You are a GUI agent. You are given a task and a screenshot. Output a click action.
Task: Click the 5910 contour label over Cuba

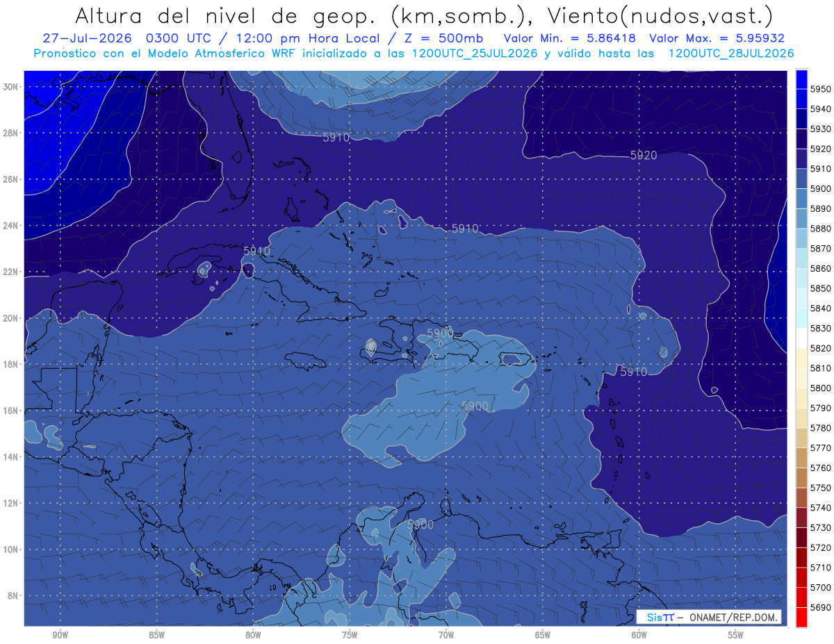point(256,250)
